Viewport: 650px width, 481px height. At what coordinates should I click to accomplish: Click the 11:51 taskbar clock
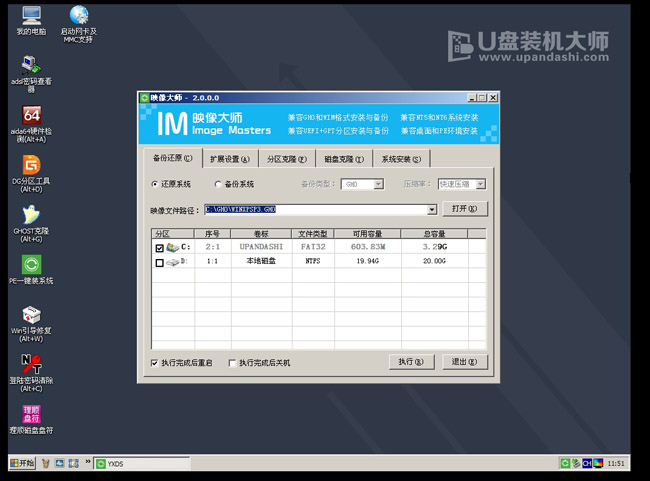click(616, 464)
